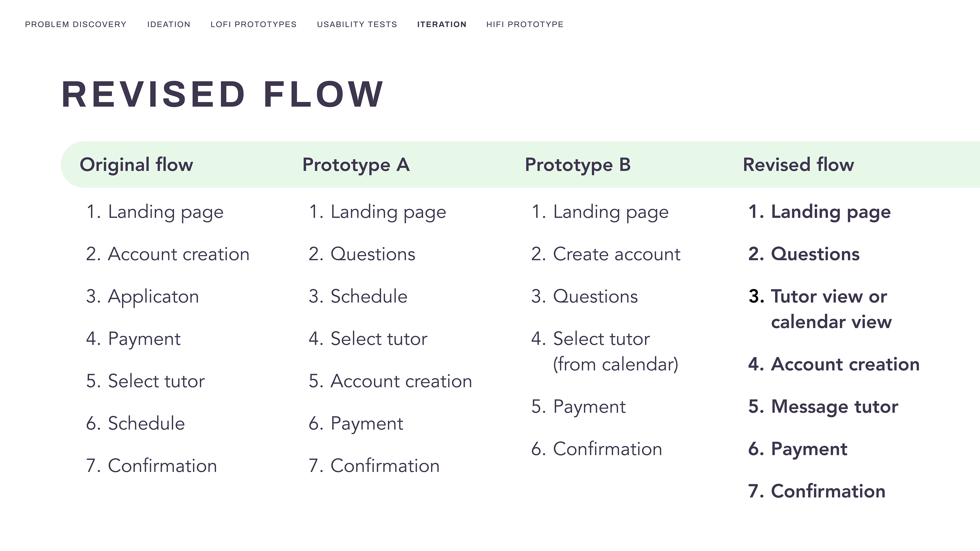Select the Prototype A column header
980x551 pixels.
click(x=356, y=165)
